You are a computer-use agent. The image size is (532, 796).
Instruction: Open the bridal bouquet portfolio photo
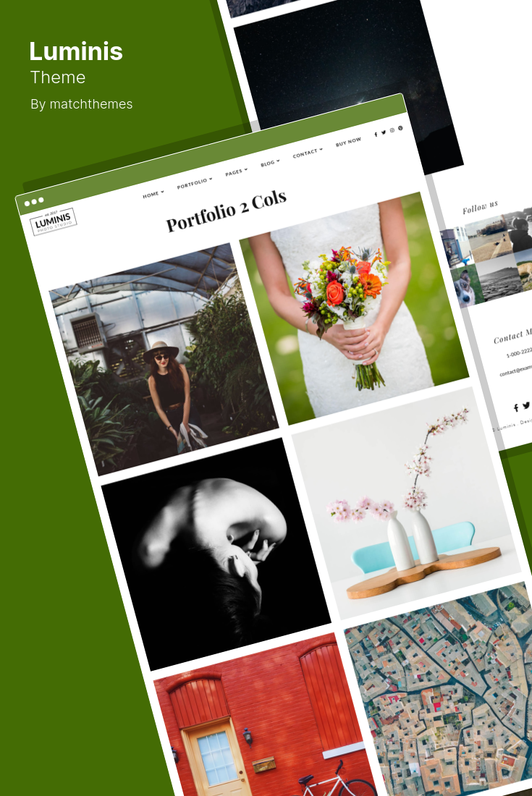click(354, 308)
